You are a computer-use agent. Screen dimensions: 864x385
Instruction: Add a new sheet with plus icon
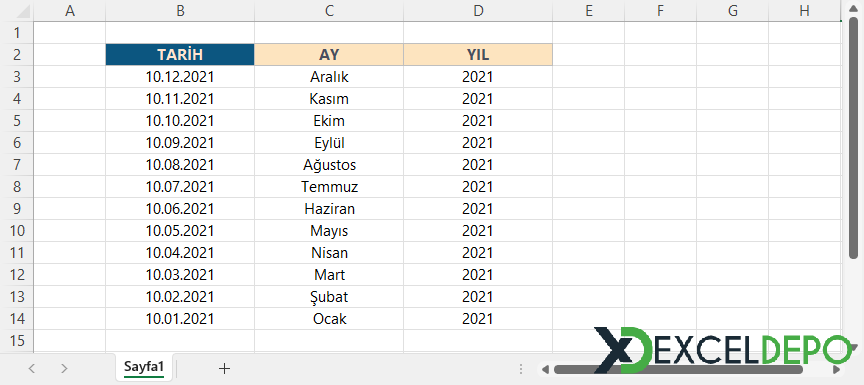click(x=224, y=368)
